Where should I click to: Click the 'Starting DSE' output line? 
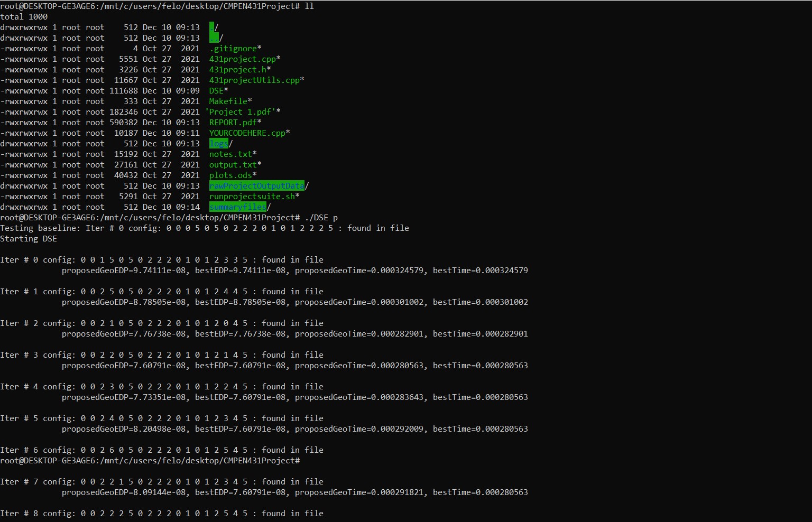[x=29, y=239]
